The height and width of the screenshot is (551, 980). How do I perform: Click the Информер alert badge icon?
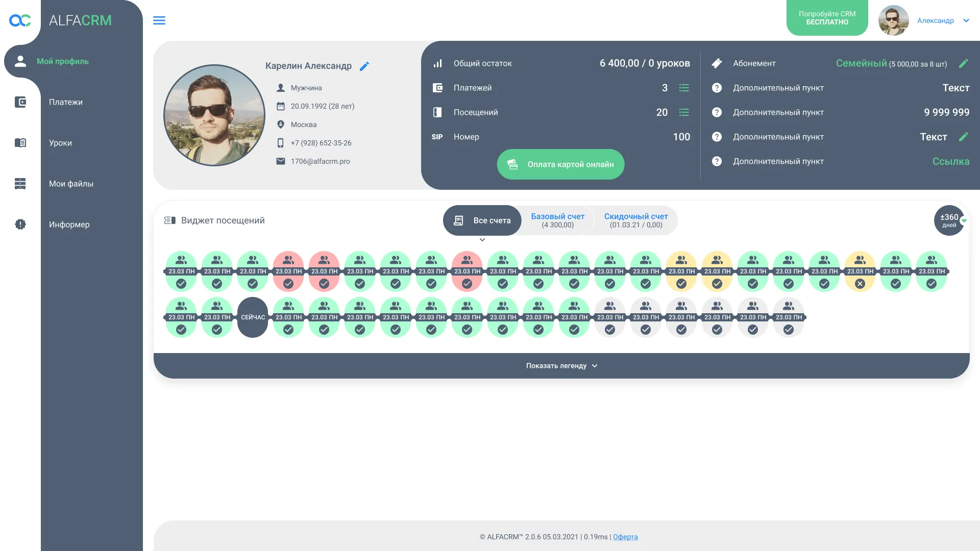point(20,224)
